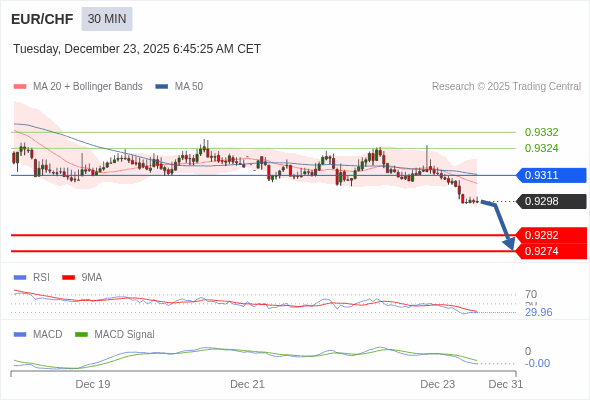
Task: Click the 0.9324 resistance level label
Action: coord(541,148)
